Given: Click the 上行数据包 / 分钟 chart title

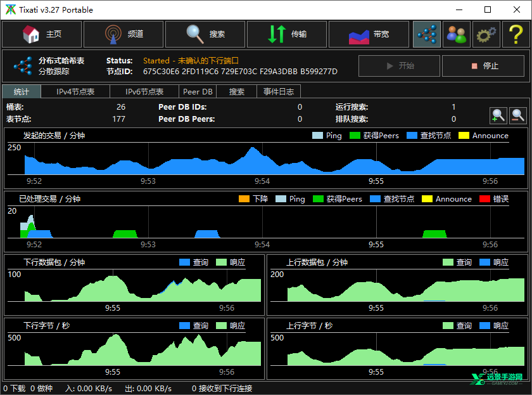Looking at the screenshot, I should click(x=317, y=262).
